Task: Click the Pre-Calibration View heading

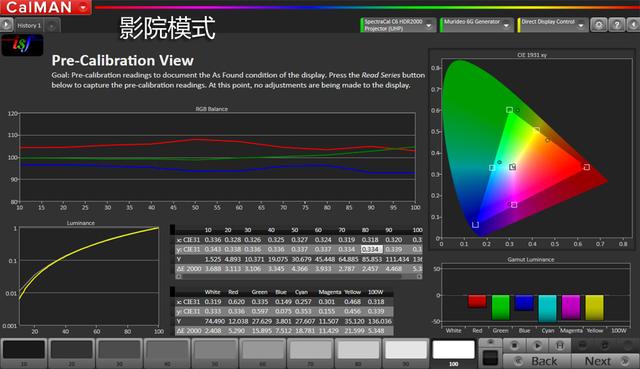Action: coord(122,60)
